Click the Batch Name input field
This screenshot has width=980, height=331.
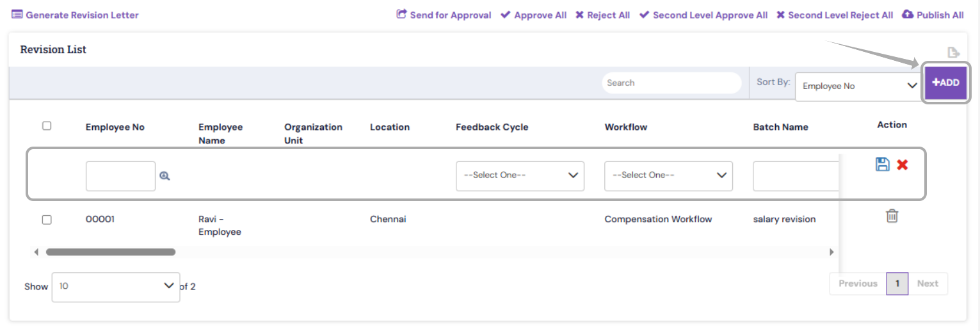pyautogui.click(x=796, y=176)
